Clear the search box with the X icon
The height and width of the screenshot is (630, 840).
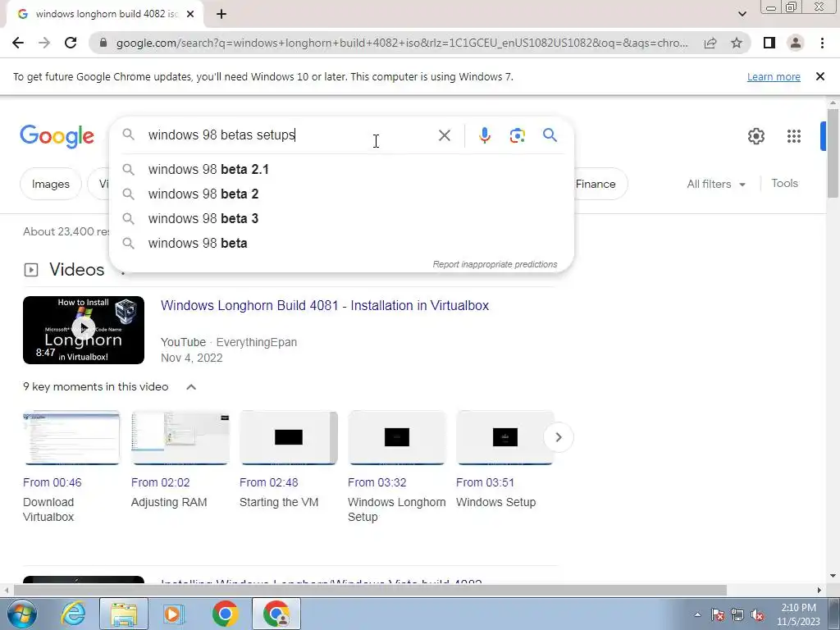pyautogui.click(x=444, y=135)
